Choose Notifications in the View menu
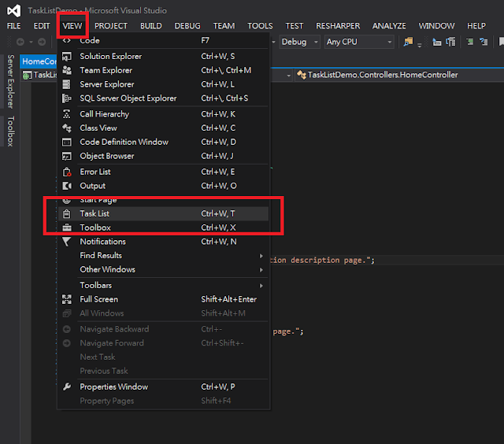The image size is (504, 444). [x=163, y=242]
